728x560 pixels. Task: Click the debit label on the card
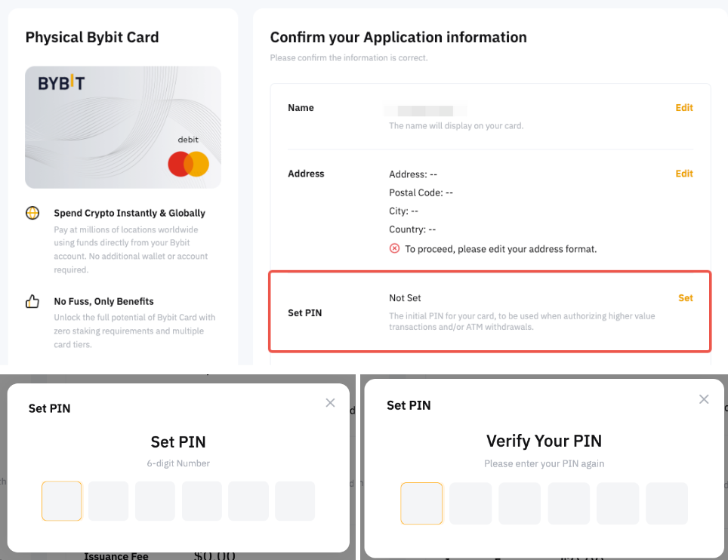[188, 139]
